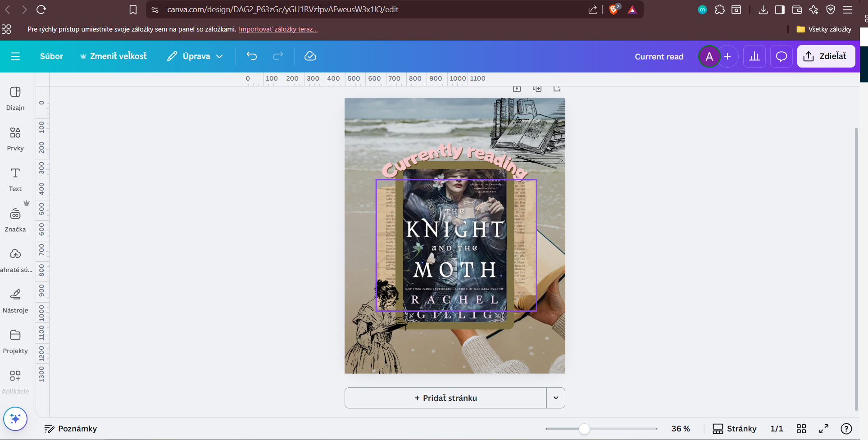Open Zmeniť veľkosť resize option
This screenshot has width=868, height=440.
click(114, 56)
